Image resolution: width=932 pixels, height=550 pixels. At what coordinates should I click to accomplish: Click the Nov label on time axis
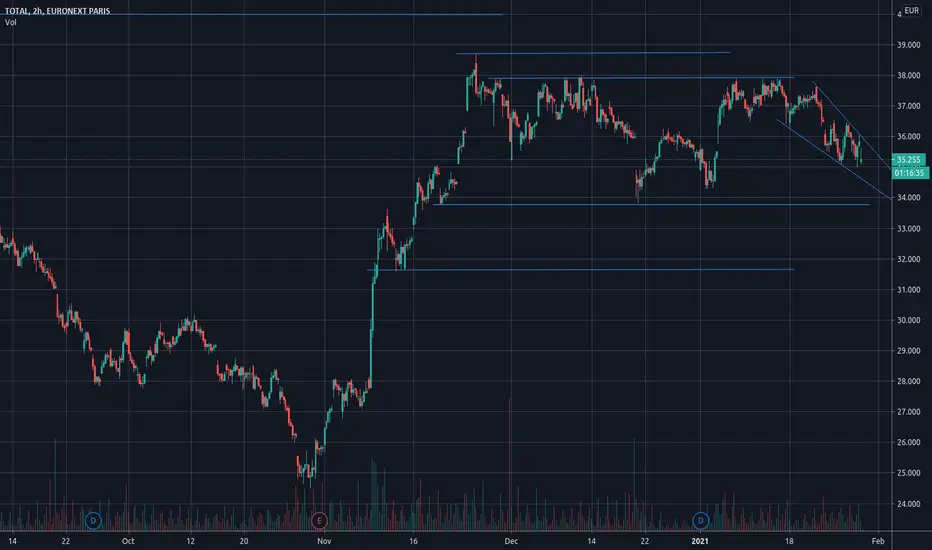pyautogui.click(x=324, y=541)
